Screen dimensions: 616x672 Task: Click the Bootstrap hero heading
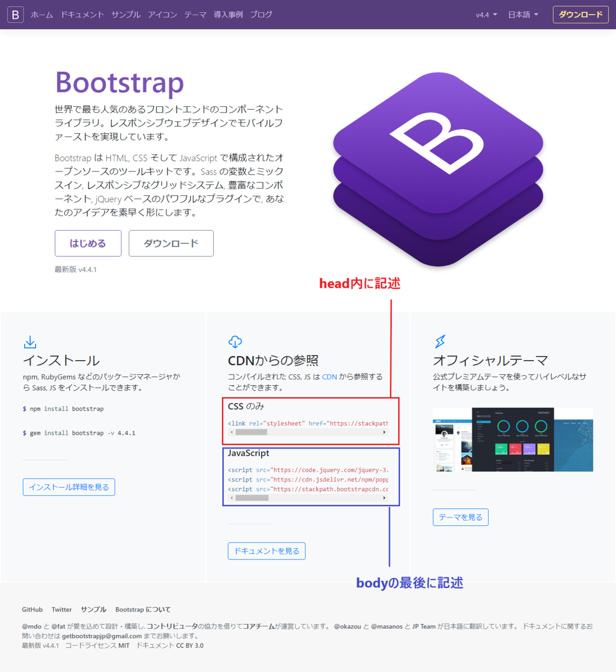119,83
